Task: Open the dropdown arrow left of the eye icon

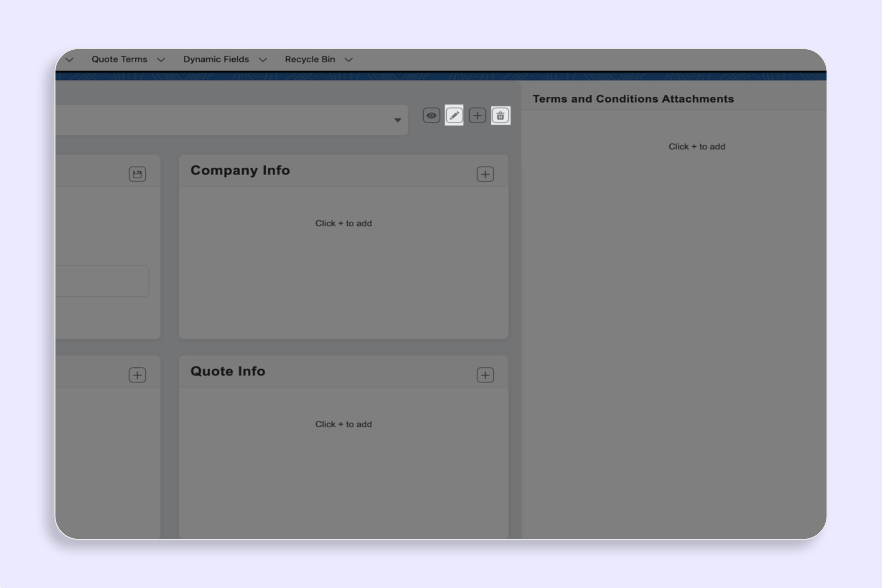Action: point(398,120)
